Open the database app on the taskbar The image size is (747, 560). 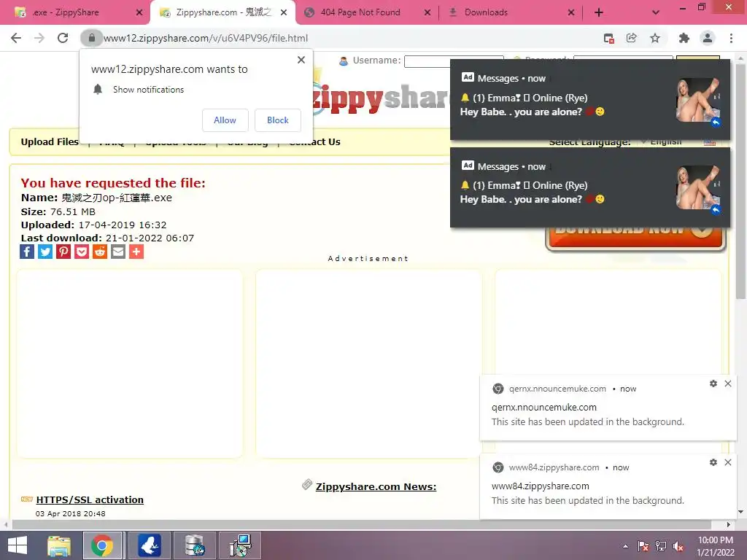(194, 545)
